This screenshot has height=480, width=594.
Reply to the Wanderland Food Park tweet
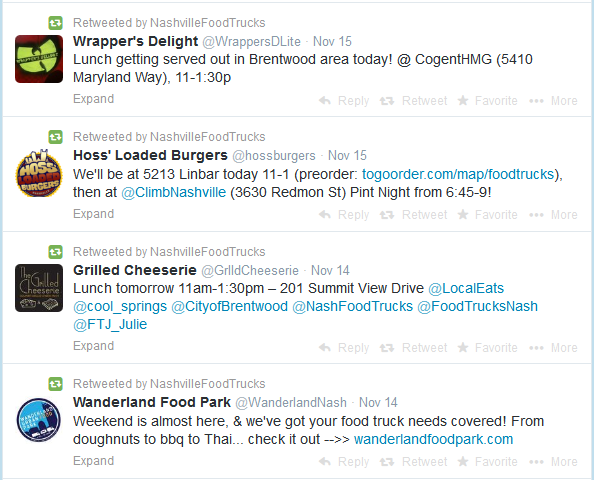click(344, 462)
